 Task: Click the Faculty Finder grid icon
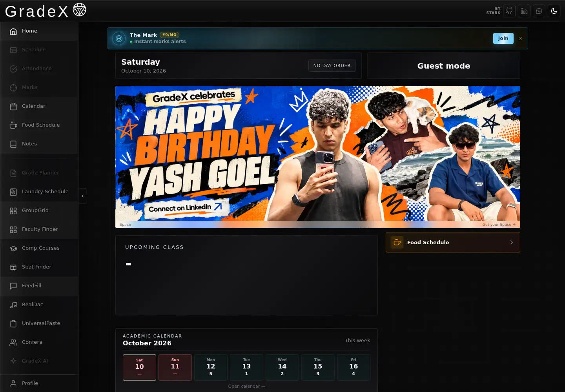(13, 229)
